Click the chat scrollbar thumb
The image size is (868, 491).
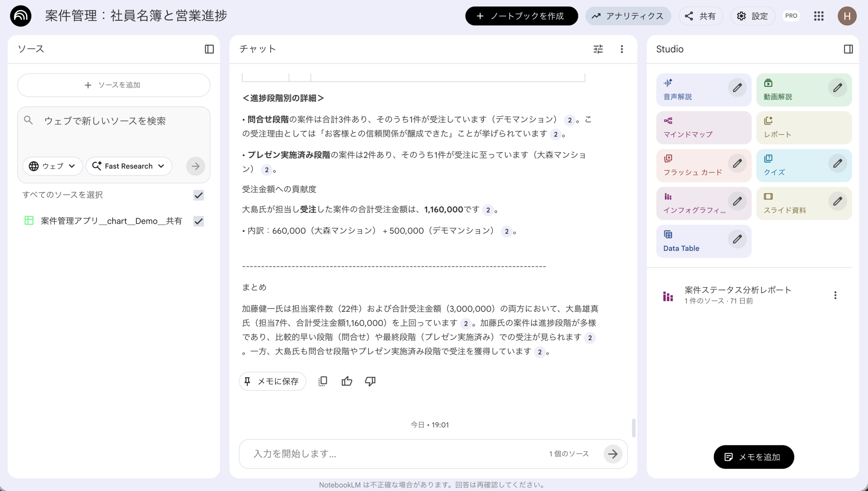coord(633,428)
